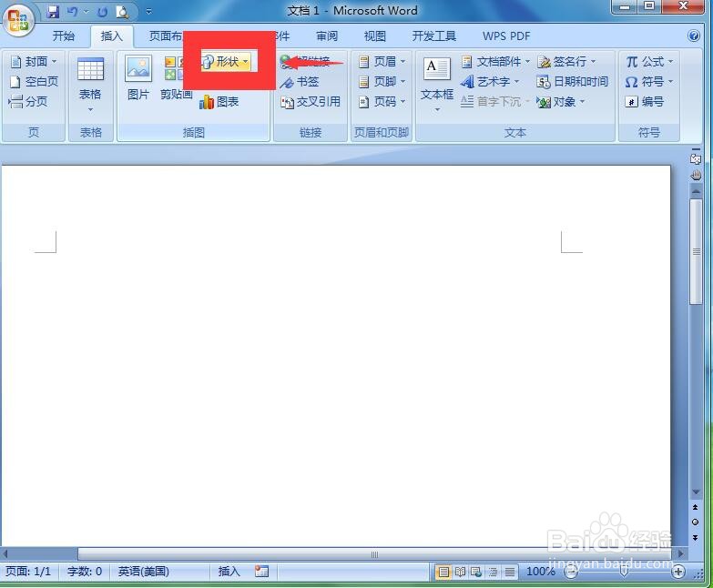Switch to the 插入 tab
713x588 pixels.
coord(111,35)
